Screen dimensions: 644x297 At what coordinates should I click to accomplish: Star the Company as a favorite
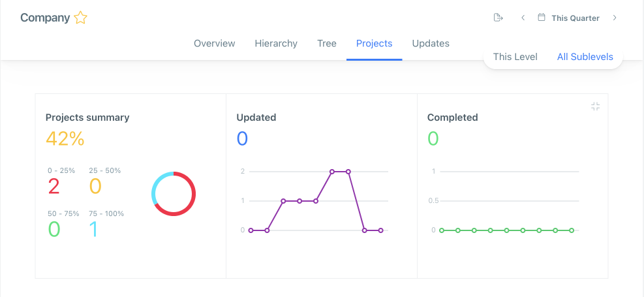tap(80, 18)
